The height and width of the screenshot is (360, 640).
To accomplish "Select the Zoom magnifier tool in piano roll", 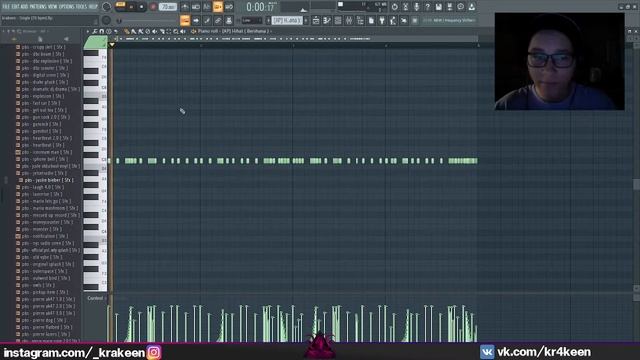I will pos(176,31).
